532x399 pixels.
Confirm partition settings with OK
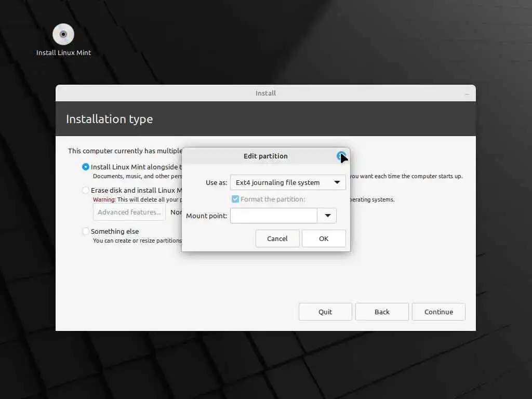coord(324,238)
